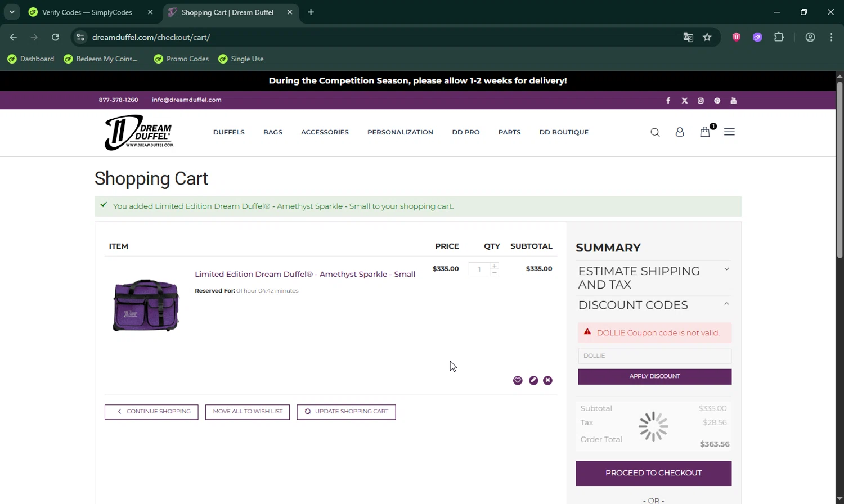Bookmark this page with star icon

click(x=707, y=37)
